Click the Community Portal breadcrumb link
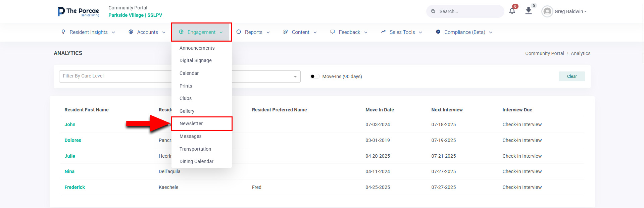The height and width of the screenshot is (208, 644). pos(544,53)
